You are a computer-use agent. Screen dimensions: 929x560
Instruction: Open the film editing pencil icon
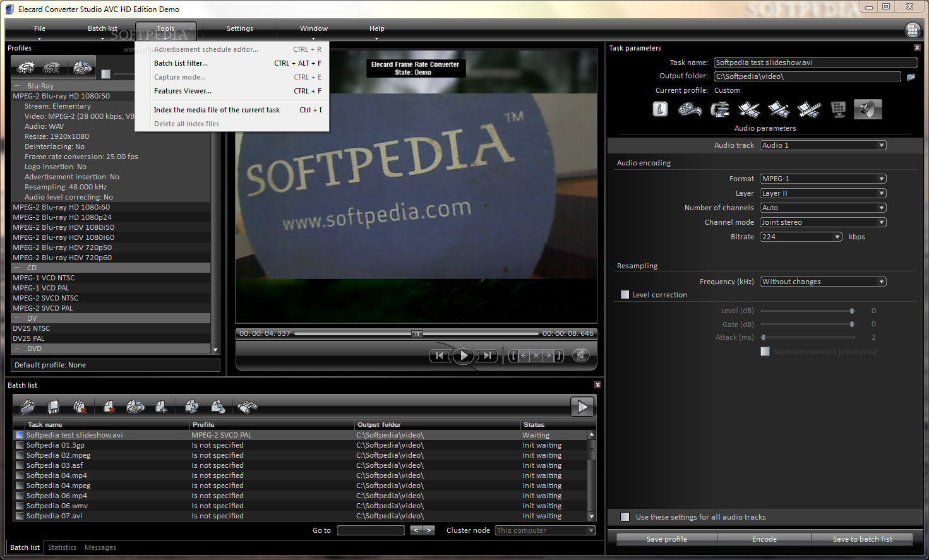[x=779, y=110]
